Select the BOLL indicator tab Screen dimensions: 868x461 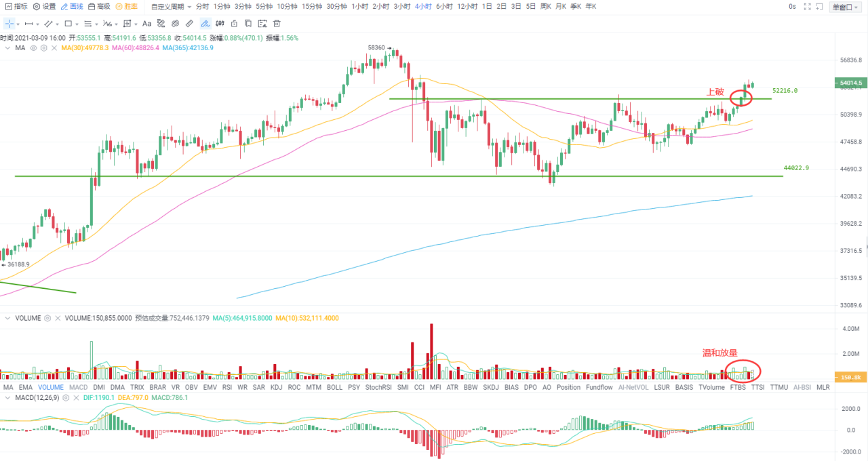pos(334,387)
